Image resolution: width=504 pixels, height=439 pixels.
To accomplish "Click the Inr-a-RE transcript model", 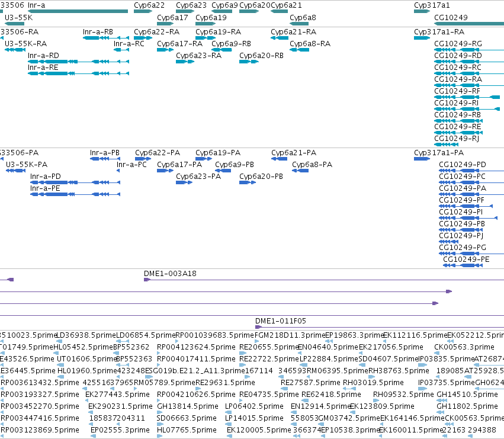I will pyautogui.click(x=78, y=73).
